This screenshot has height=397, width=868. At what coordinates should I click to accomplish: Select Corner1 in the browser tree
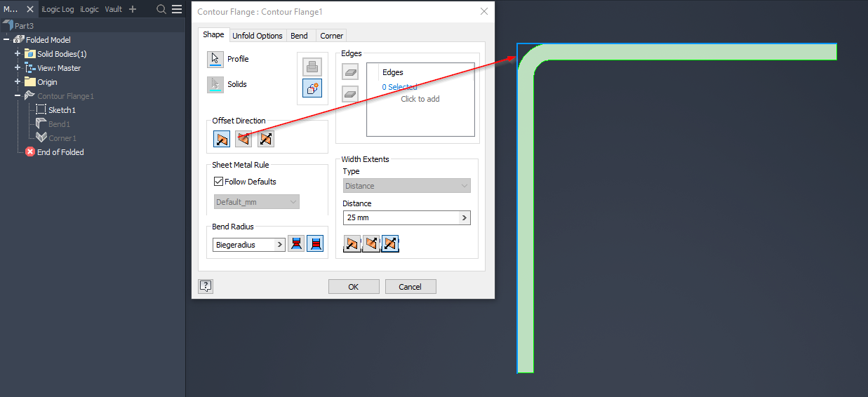(x=62, y=138)
